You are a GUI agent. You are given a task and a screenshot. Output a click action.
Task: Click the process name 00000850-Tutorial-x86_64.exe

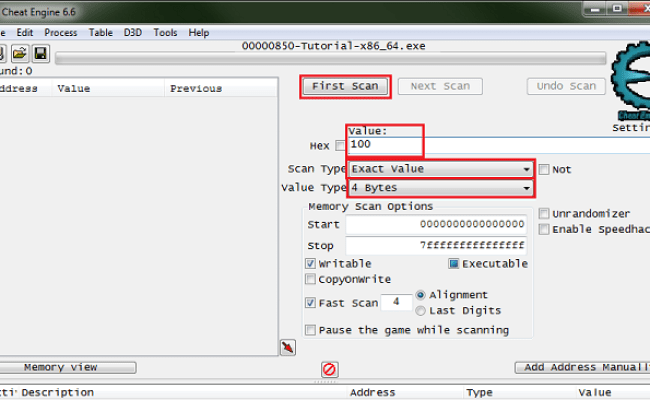(x=333, y=46)
